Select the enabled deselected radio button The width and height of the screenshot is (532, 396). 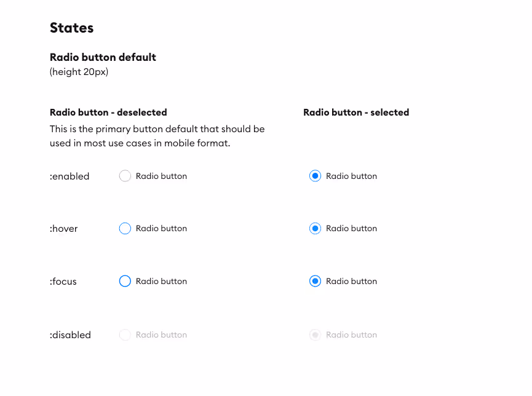click(125, 176)
